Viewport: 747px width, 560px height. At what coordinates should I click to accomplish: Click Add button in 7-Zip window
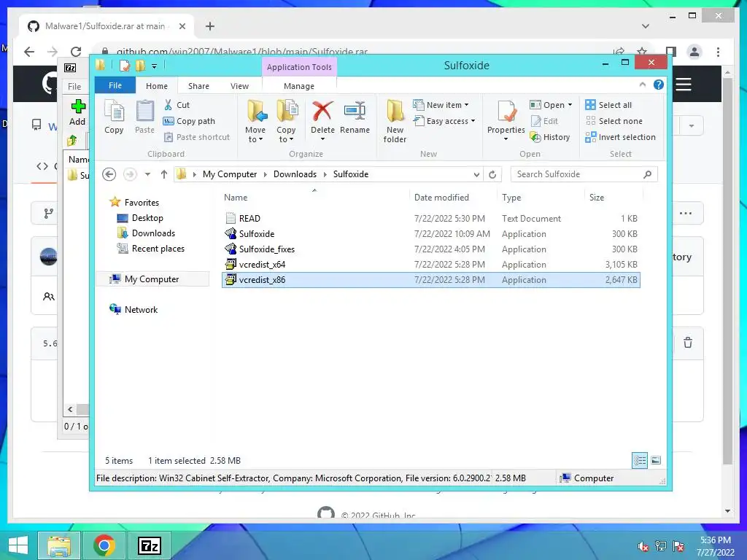click(77, 112)
